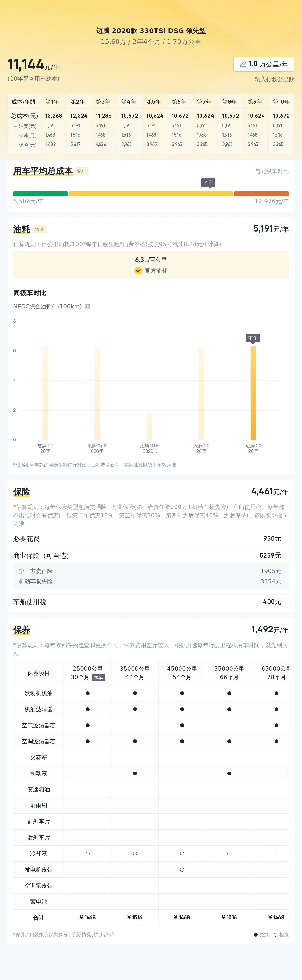Click 机油滤清器 dot under 35000公里
Image resolution: width=302 pixels, height=980 pixels.
coord(135,709)
